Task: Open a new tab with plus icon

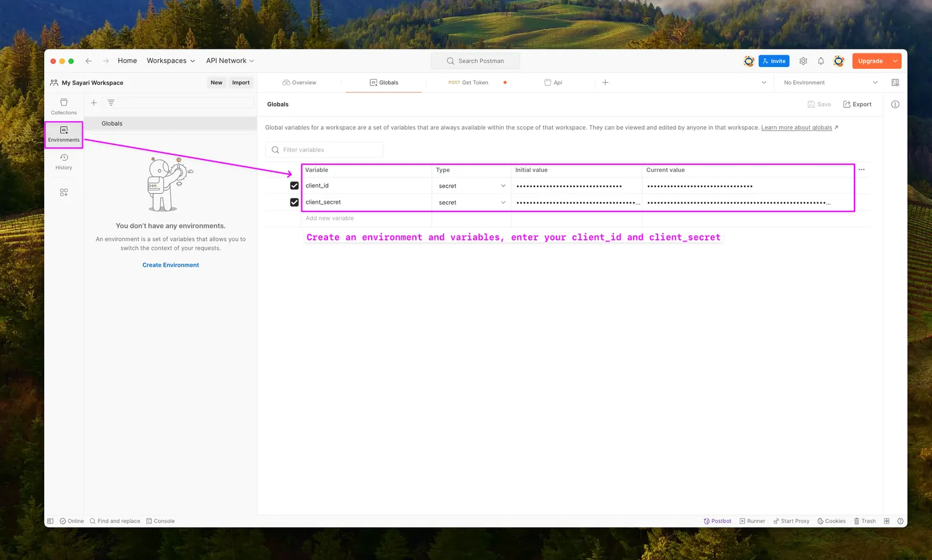Action: pyautogui.click(x=605, y=83)
